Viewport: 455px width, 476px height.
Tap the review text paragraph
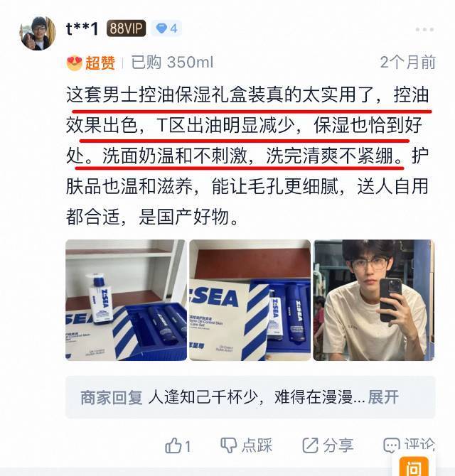pyautogui.click(x=247, y=156)
